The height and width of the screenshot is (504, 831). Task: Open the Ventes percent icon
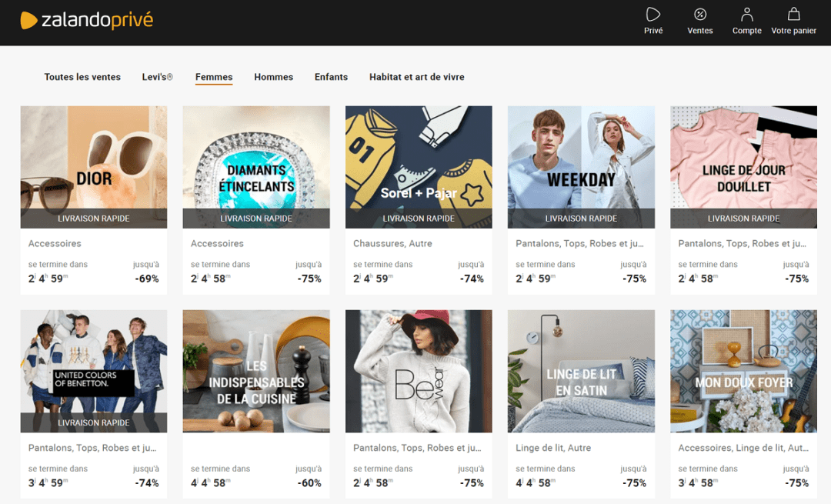(x=699, y=15)
